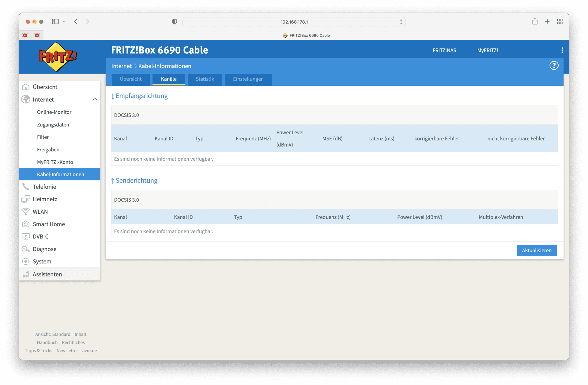Click FRITZ!Box 6690 Cable tab title
Viewport: 588px width, 385px height.
[x=306, y=35]
